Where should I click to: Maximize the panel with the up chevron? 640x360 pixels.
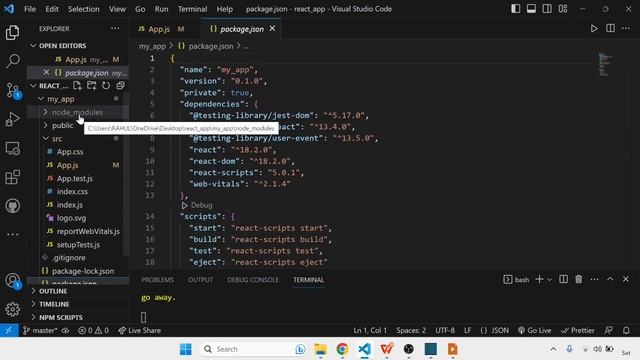click(610, 279)
